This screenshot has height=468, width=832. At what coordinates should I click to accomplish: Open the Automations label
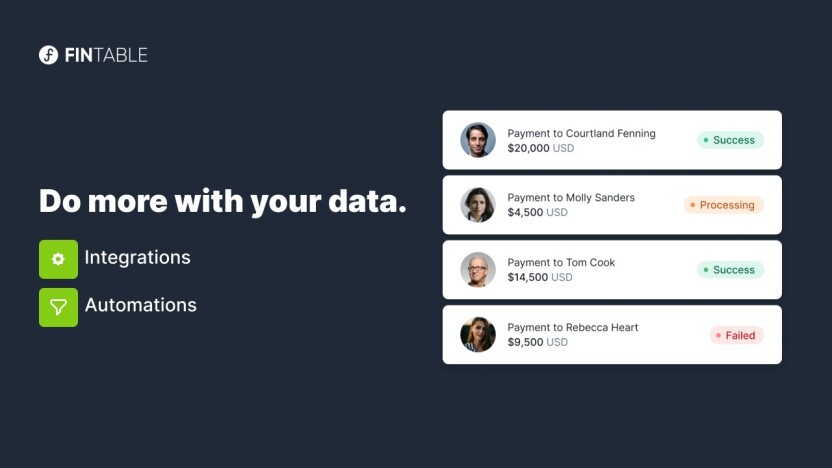[x=141, y=305]
